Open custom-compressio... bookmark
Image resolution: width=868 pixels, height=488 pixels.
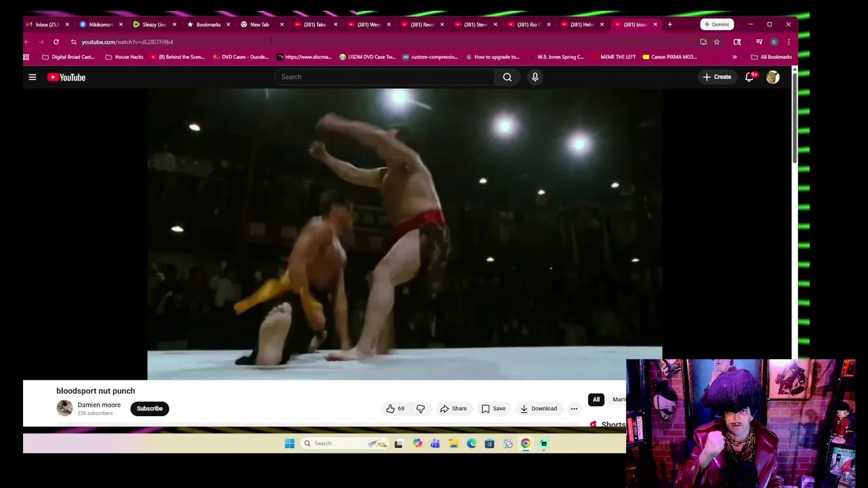coord(431,57)
